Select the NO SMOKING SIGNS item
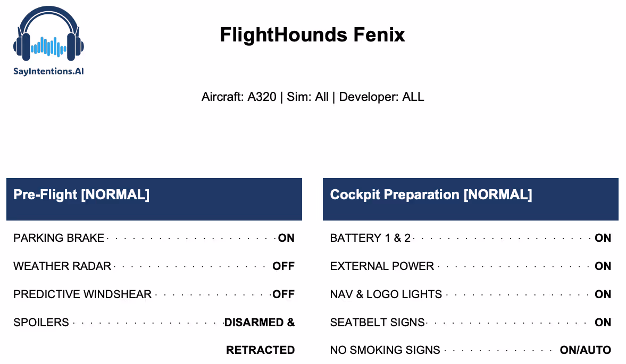 pyautogui.click(x=385, y=350)
